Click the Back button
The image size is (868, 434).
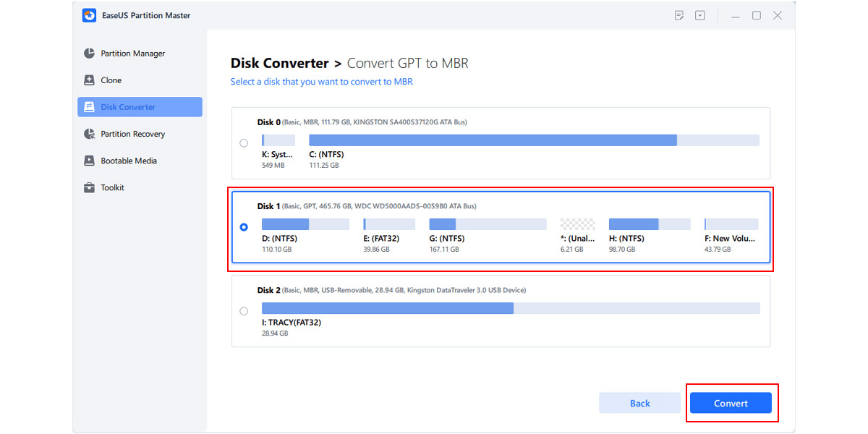pos(639,403)
